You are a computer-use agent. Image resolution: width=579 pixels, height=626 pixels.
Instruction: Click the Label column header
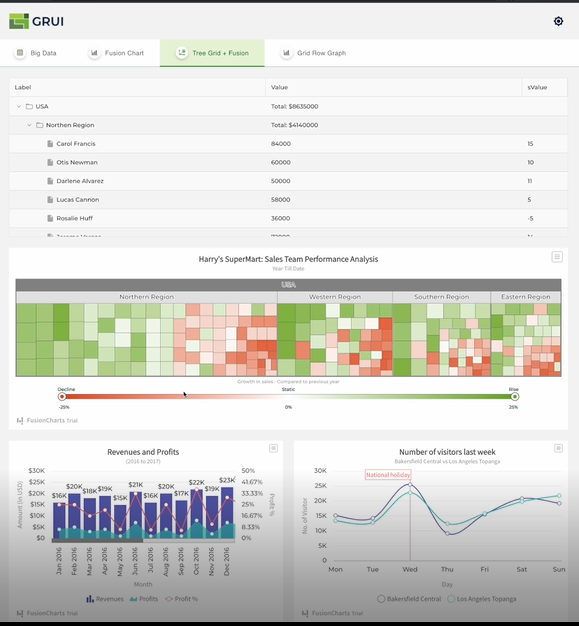(137, 87)
